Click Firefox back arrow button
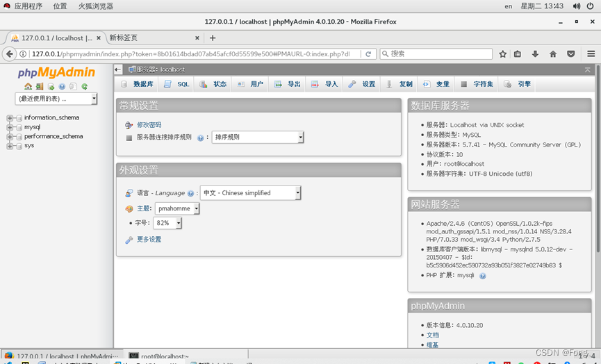Screen dimensions: 601x364 pos(9,54)
